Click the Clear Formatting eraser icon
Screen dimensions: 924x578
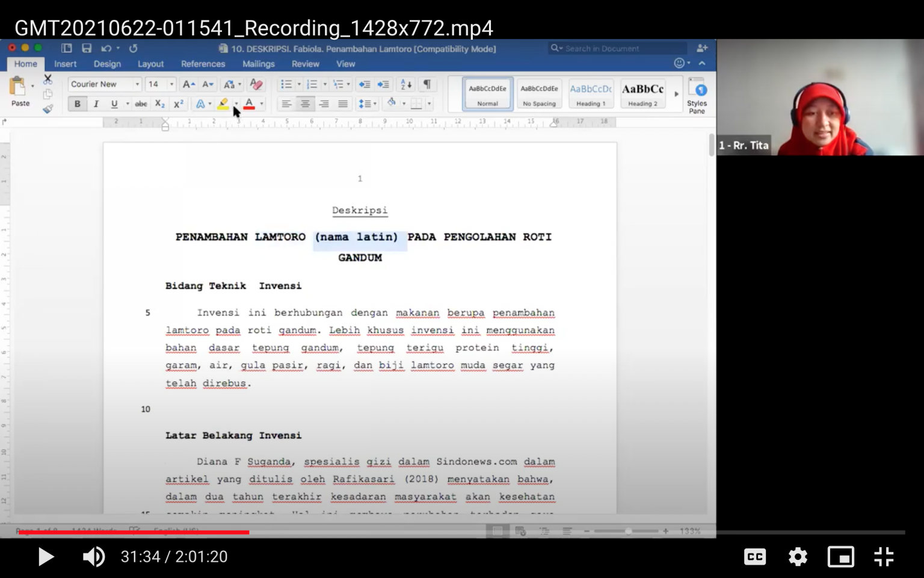[256, 84]
